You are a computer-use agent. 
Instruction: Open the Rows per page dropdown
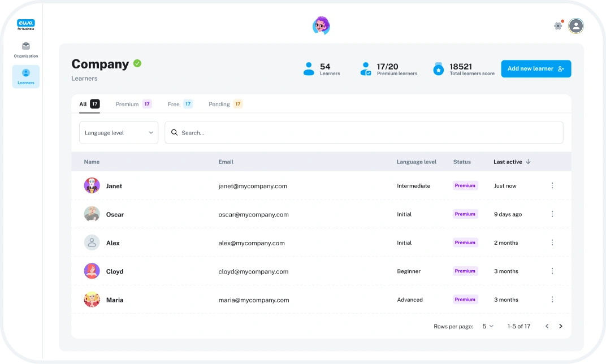point(487,326)
